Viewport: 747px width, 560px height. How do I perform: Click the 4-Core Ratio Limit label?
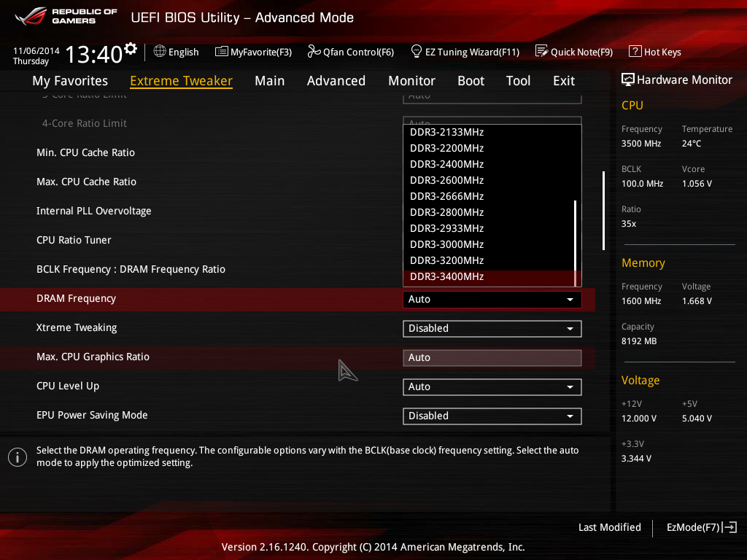pos(85,123)
